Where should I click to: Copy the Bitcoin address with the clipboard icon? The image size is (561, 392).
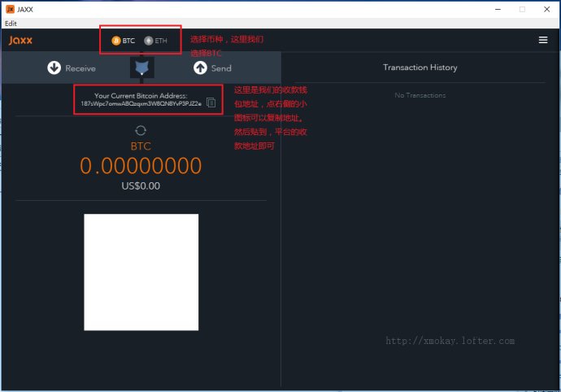211,102
